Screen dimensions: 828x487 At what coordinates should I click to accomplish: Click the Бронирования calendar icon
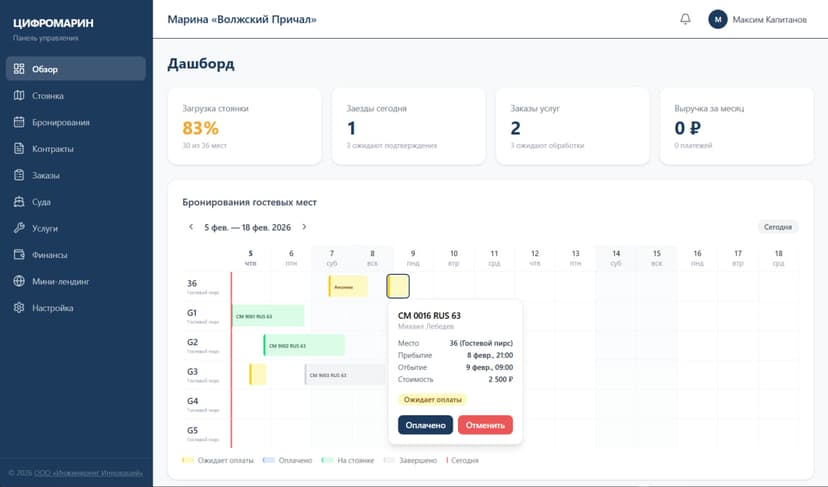click(19, 122)
